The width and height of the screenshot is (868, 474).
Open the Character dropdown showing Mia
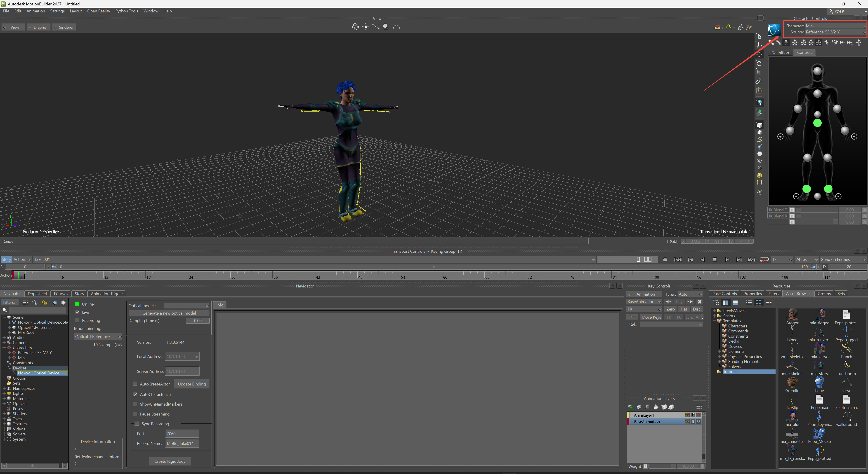(835, 26)
